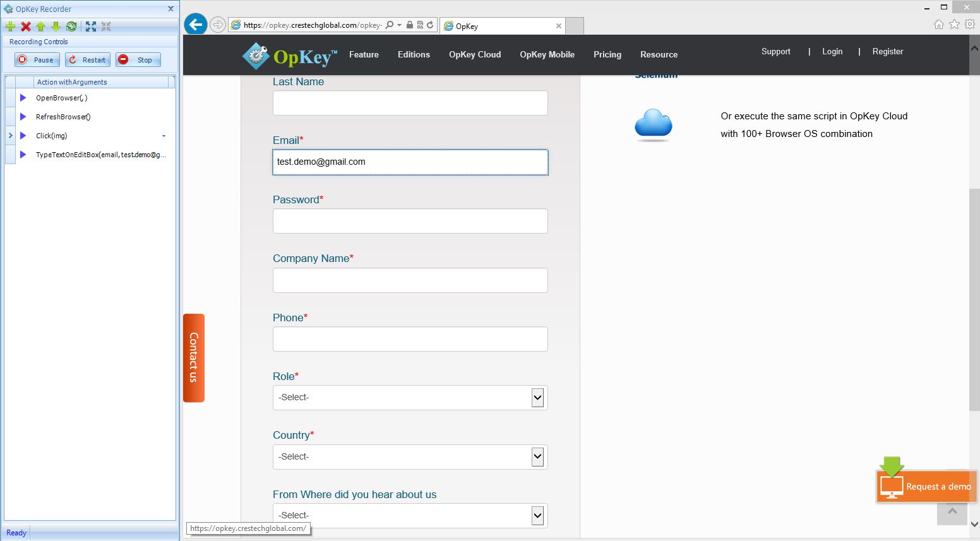This screenshot has width=980, height=541.
Task: Open the dropdown arrow on Click(img) row
Action: tap(164, 136)
